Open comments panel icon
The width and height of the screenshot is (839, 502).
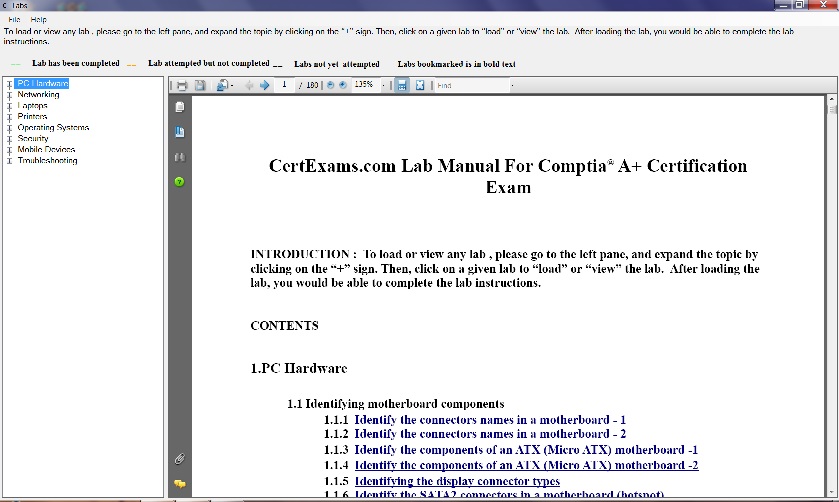(x=180, y=484)
